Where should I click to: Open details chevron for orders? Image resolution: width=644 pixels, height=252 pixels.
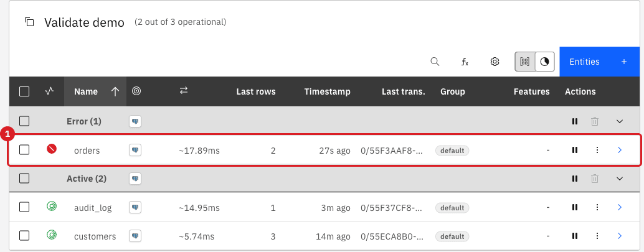pos(620,150)
